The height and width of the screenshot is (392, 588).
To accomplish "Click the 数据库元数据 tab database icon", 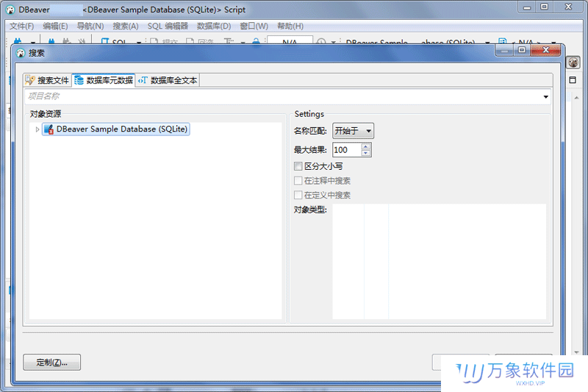I will pyautogui.click(x=79, y=80).
